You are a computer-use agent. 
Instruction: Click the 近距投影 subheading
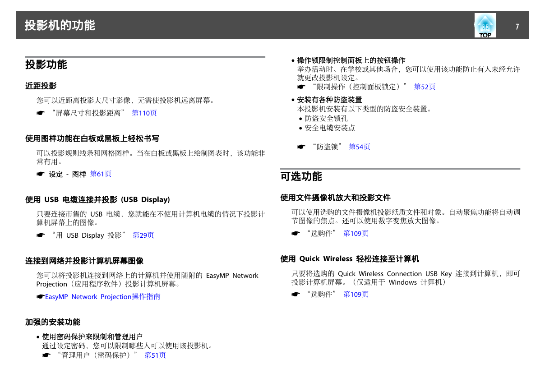41,86
